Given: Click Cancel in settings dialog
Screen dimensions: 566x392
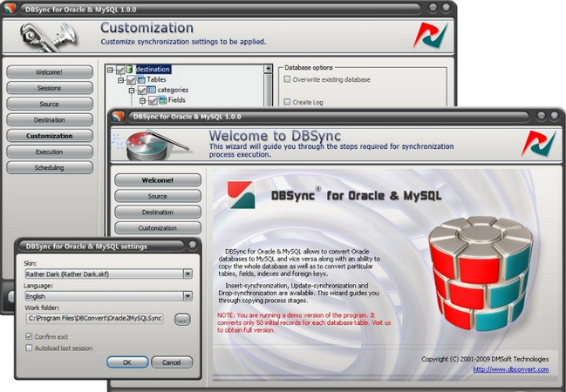Looking at the screenshot, I should click(x=172, y=362).
